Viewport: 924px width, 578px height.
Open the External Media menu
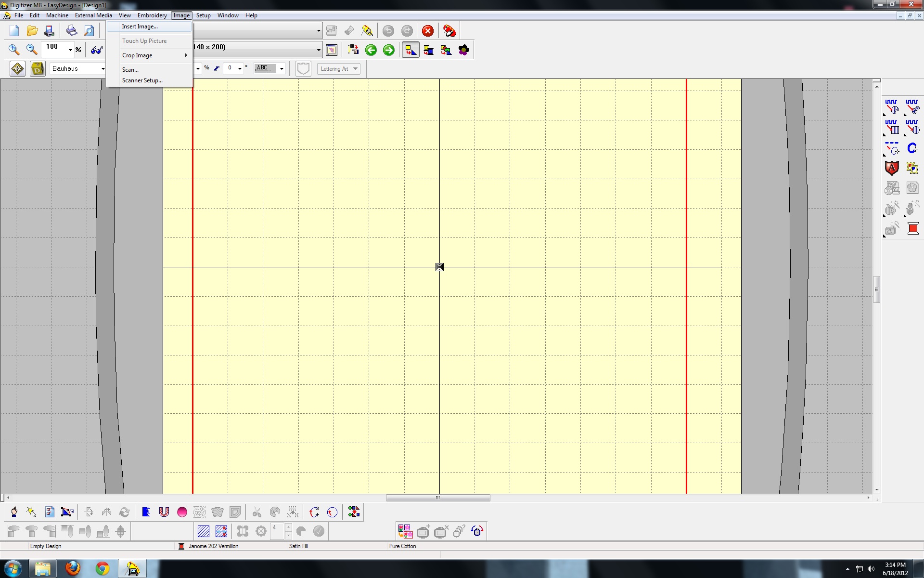93,15
